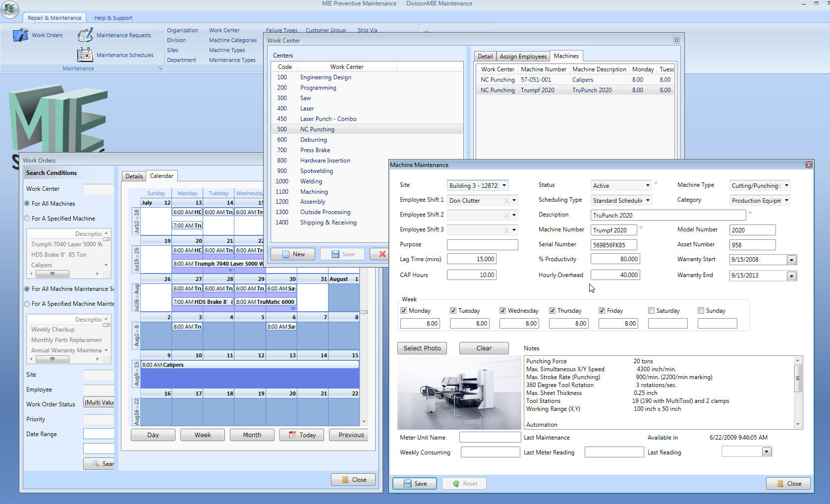The width and height of the screenshot is (830, 504).
Task: Enable Saturday checkbox
Action: [x=651, y=311]
